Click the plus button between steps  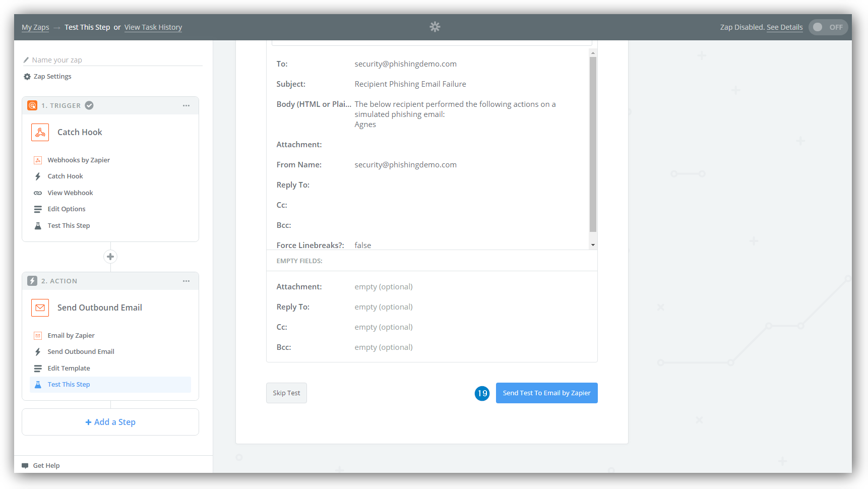pos(110,257)
